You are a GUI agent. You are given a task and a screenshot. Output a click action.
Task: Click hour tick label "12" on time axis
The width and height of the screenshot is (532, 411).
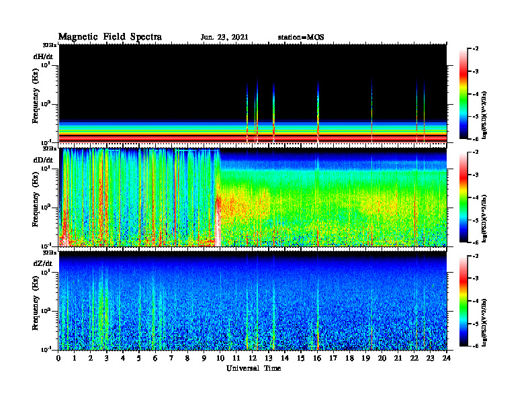coord(252,358)
